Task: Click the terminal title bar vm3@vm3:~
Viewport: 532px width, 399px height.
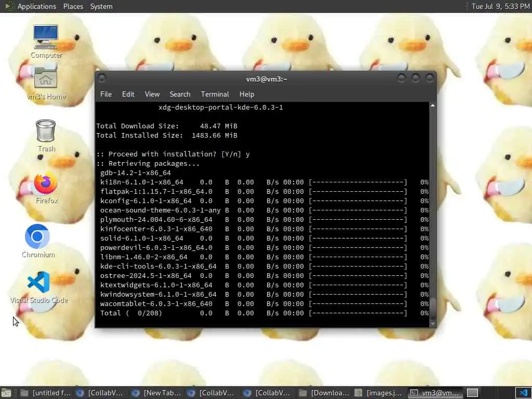Action: click(x=267, y=79)
